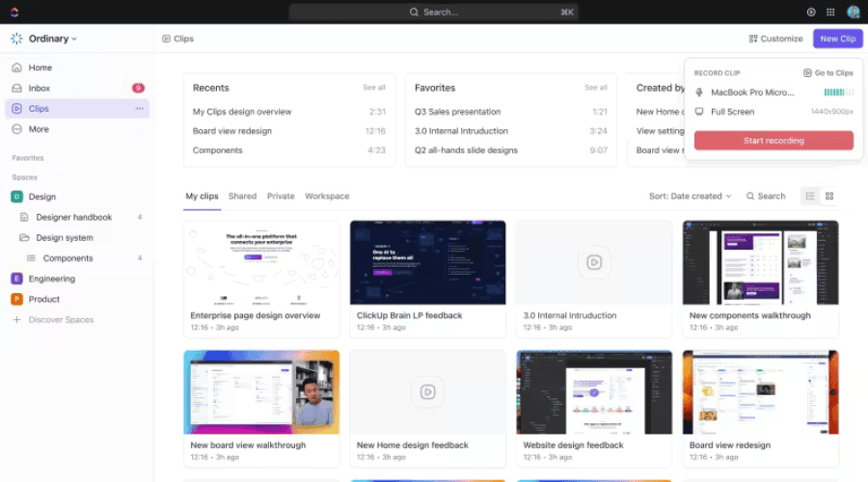Click the plus icon beside Discover Spaces

tap(17, 319)
